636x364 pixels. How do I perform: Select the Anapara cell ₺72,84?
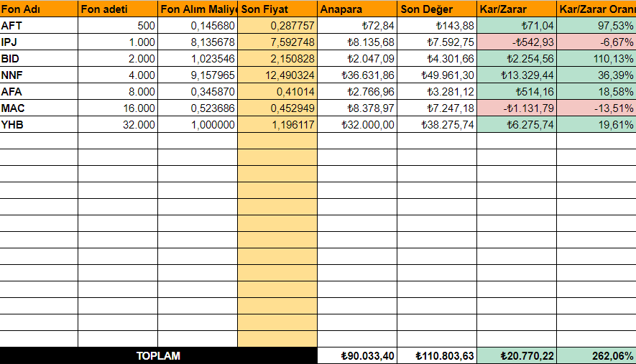[x=357, y=26]
